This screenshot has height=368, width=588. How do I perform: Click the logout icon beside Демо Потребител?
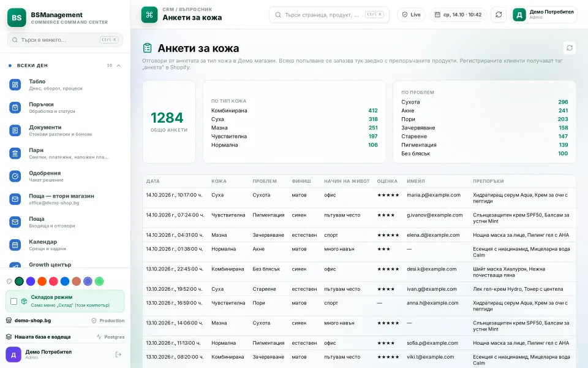(x=118, y=355)
